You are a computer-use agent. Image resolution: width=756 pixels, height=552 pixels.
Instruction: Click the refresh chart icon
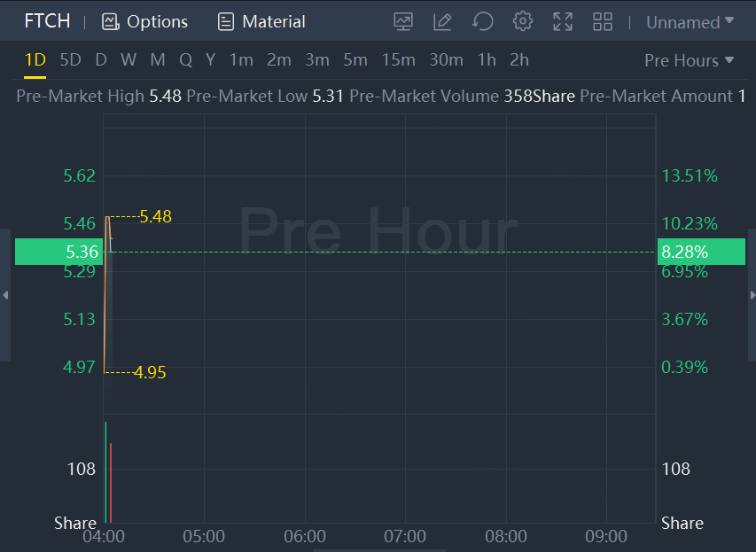point(483,21)
